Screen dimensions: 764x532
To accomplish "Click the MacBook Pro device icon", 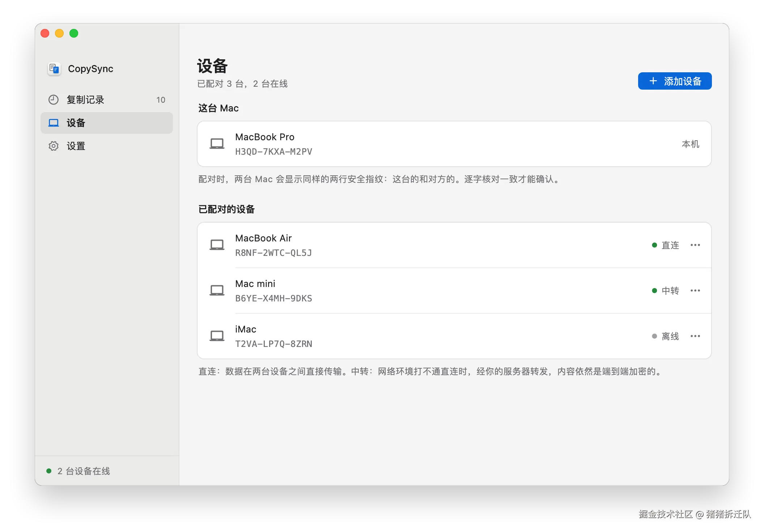I will pos(217,144).
